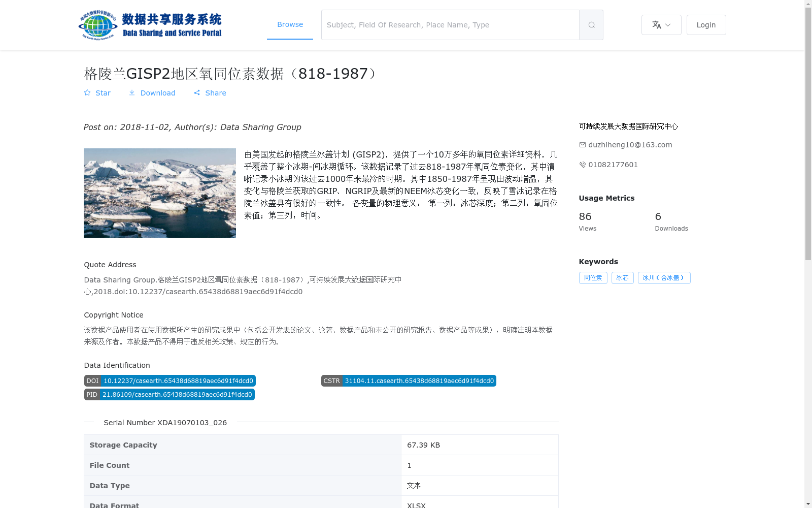Image resolution: width=812 pixels, height=508 pixels.
Task: Star this dataset
Action: tap(97, 93)
